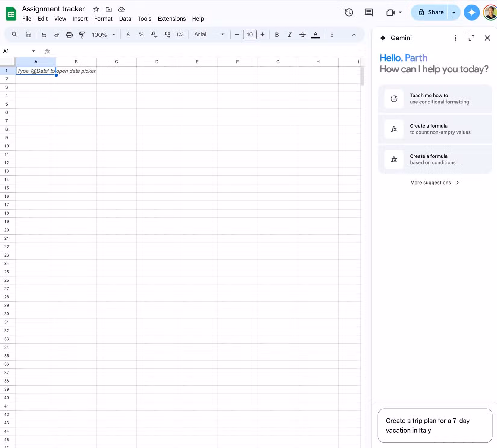Open the font family dropdown
The width and height of the screenshot is (497, 448).
pos(208,34)
